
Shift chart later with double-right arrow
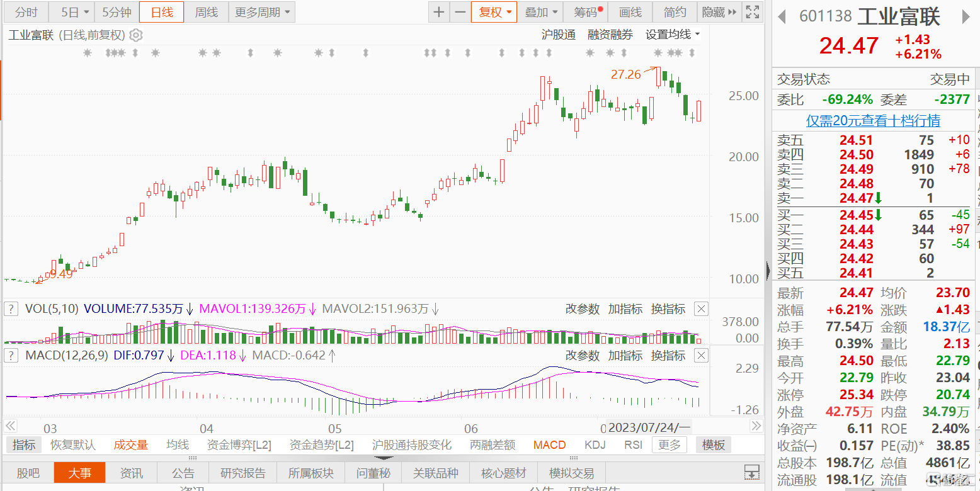pyautogui.click(x=756, y=426)
